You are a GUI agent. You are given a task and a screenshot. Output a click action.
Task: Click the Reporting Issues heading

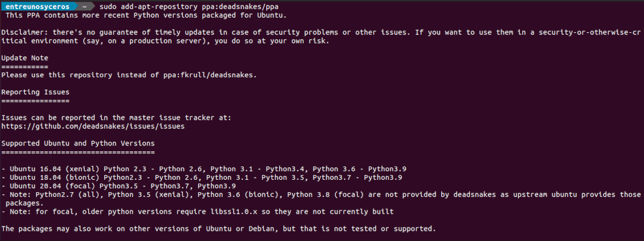[35, 92]
